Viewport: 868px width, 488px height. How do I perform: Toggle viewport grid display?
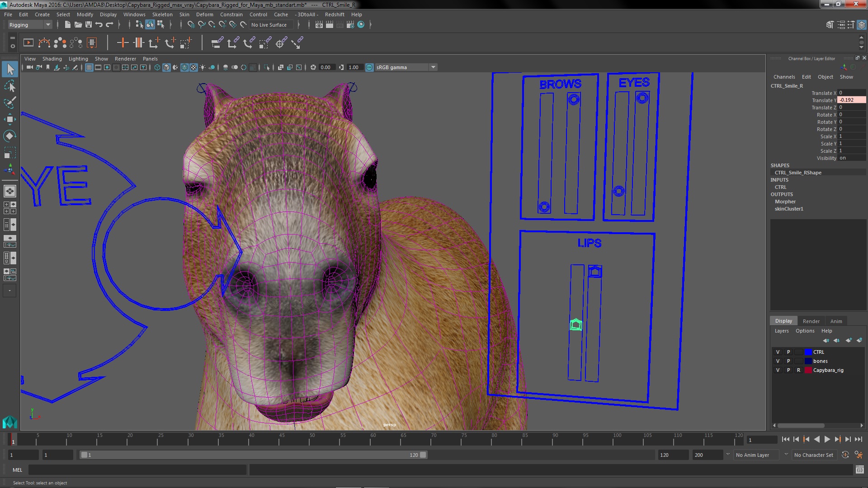click(89, 67)
